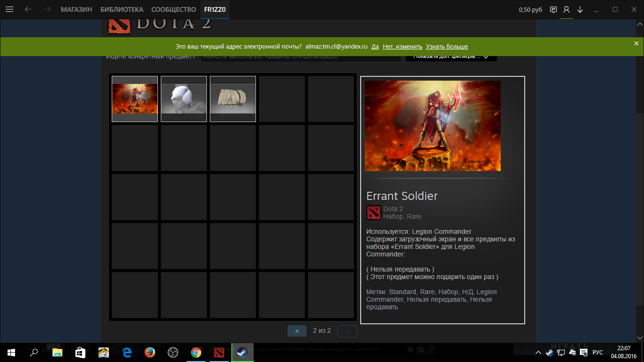Click the email almaz.tm.cl@yandex.ru text

336,46
